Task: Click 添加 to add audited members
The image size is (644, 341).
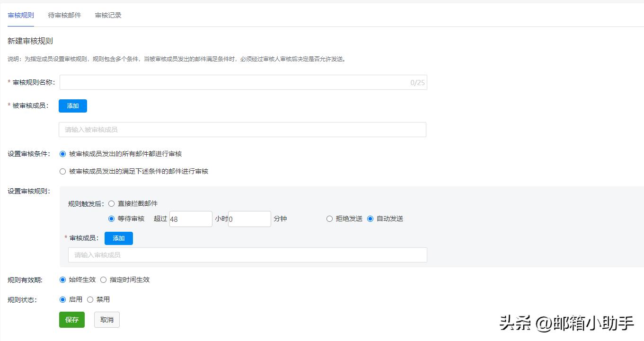Action: (x=72, y=106)
